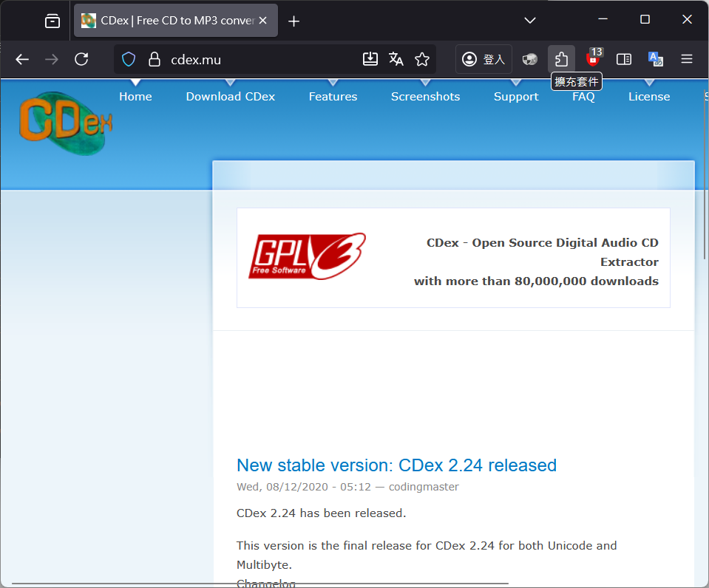The height and width of the screenshot is (588, 709).
Task: Open a new tab
Action: [x=294, y=21]
